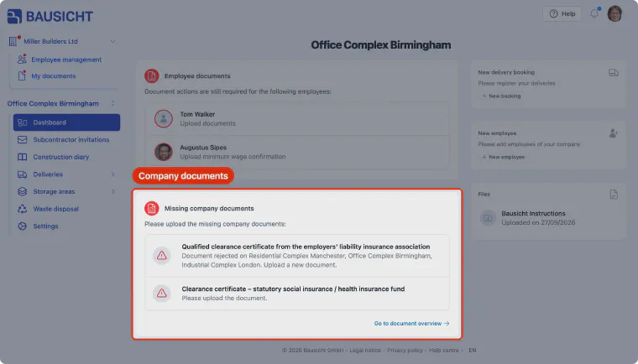Open the Privacy policy footer link
The image size is (638, 364).
tap(405, 351)
